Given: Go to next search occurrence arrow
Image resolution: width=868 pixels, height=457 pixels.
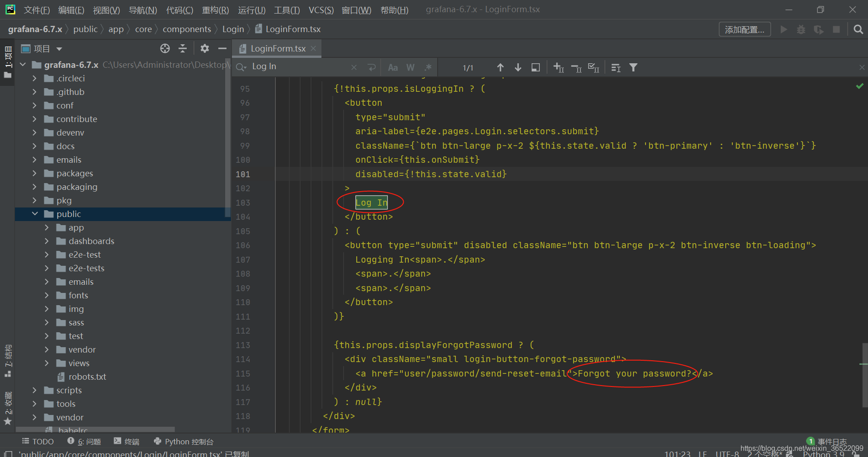Looking at the screenshot, I should click(518, 67).
